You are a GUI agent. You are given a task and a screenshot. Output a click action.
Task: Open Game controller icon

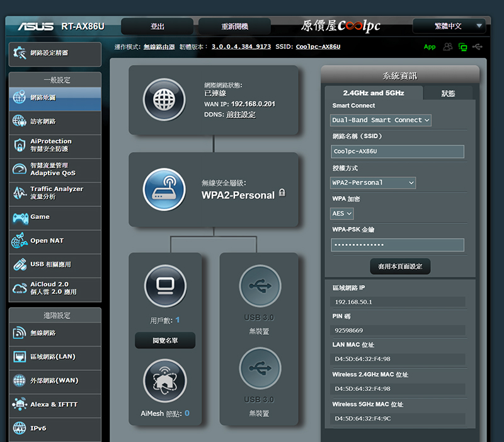[20, 218]
